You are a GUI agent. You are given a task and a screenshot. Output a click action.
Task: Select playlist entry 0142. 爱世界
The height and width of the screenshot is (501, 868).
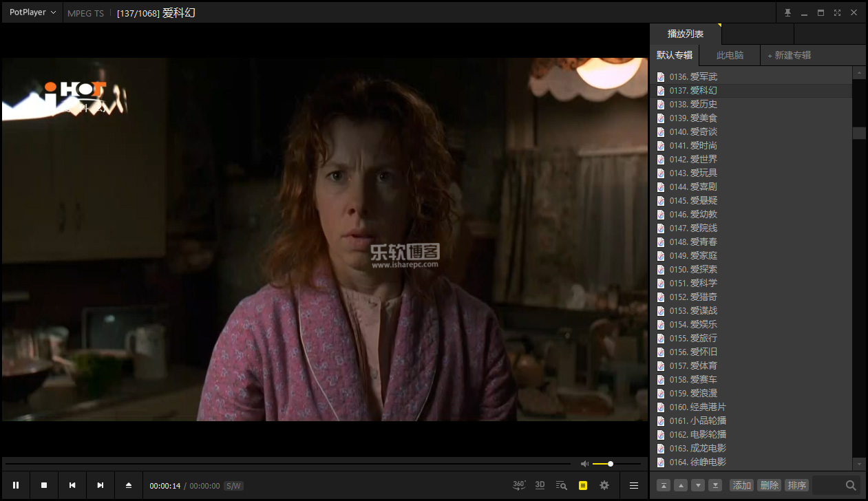click(751, 159)
